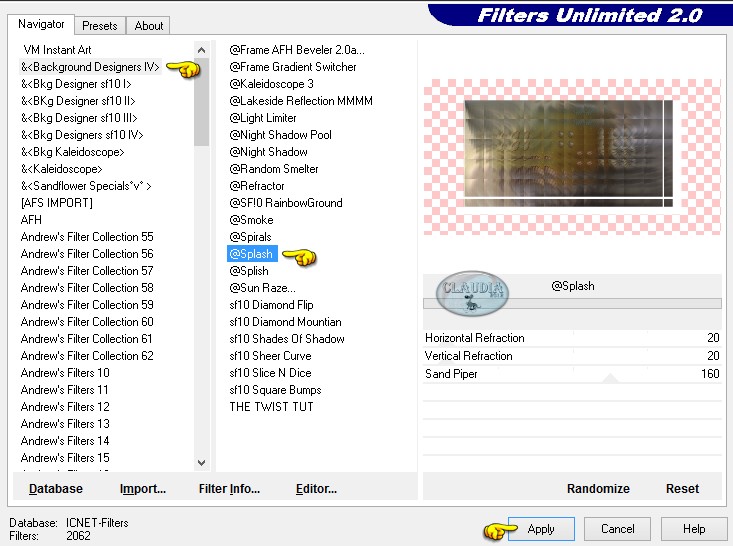Screen dimensions: 733x546
Task: Adjust the Horizontal Refraction slider
Action: coord(572,338)
